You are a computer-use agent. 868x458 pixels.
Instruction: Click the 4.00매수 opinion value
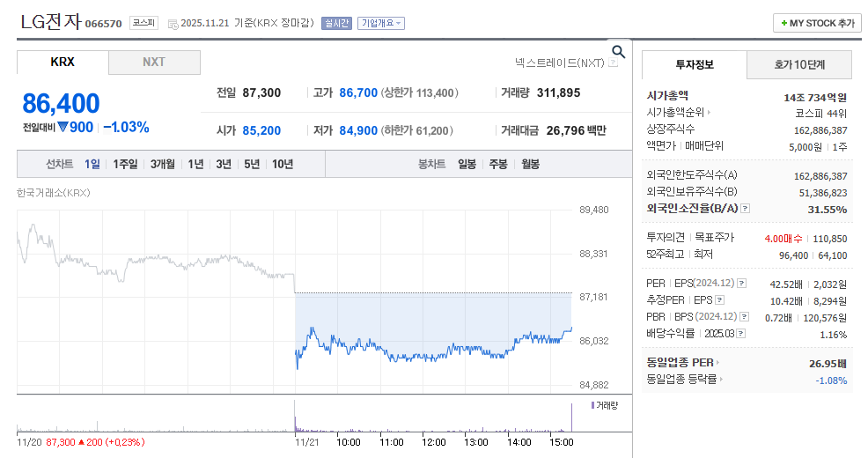pos(783,239)
